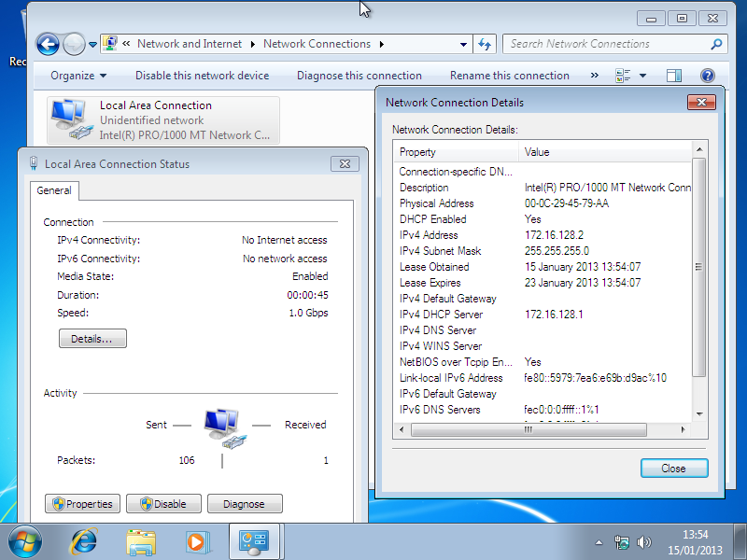Viewport: 747px width, 560px height.
Task: Open Windows Explorer folder on taskbar
Action: click(141, 540)
